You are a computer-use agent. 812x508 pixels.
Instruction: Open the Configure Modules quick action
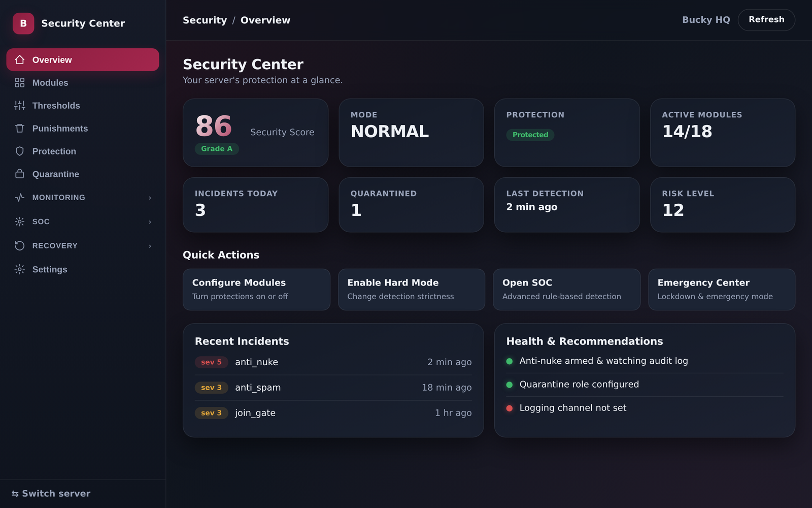pos(256,290)
